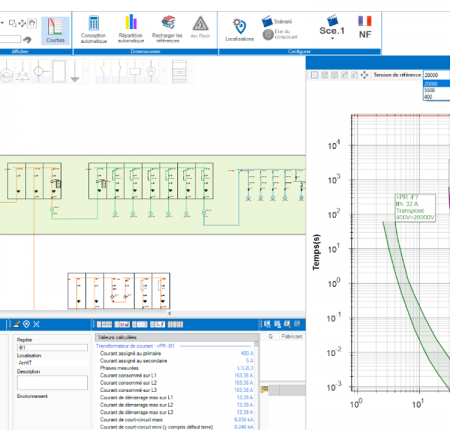
Task: Choose 20000 in voltage list
Action: click(436, 84)
